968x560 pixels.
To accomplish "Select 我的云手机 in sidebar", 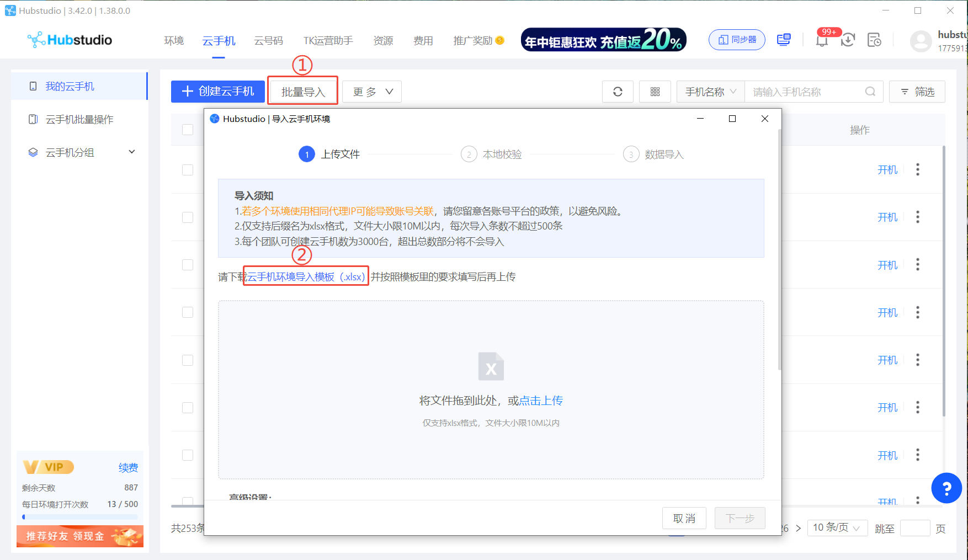I will point(79,86).
